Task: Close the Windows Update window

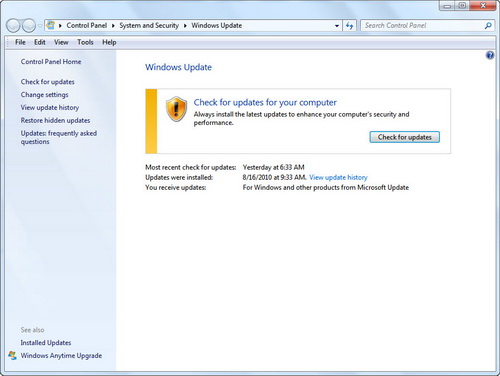Action: click(x=483, y=6)
